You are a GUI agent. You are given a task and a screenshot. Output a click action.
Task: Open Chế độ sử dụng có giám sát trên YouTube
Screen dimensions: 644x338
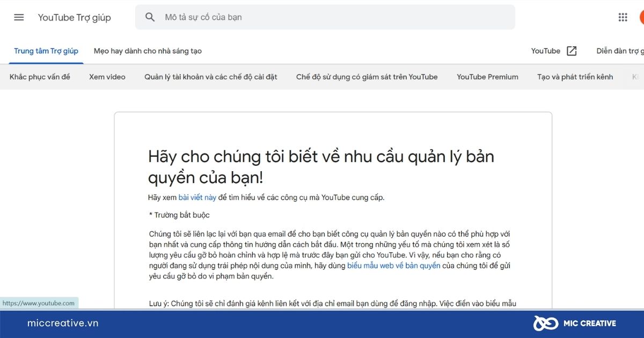tap(367, 77)
